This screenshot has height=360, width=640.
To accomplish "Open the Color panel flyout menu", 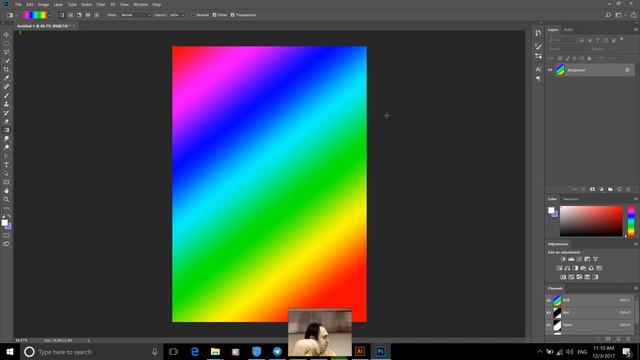I will (636, 199).
